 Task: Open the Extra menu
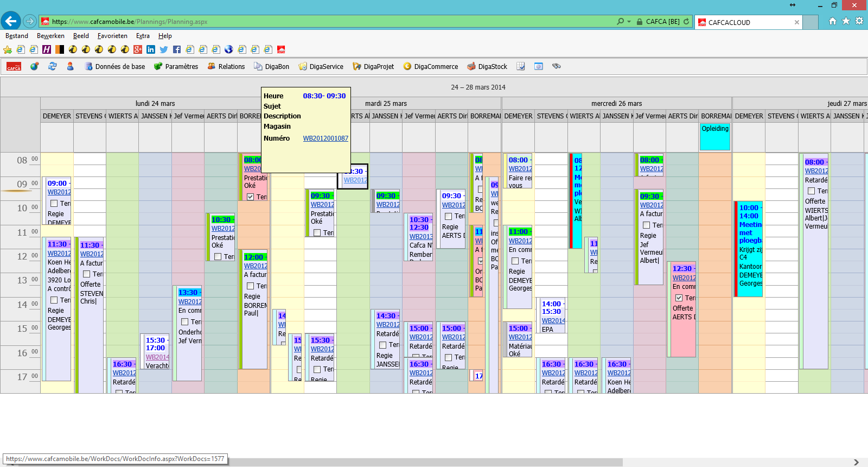tap(143, 36)
